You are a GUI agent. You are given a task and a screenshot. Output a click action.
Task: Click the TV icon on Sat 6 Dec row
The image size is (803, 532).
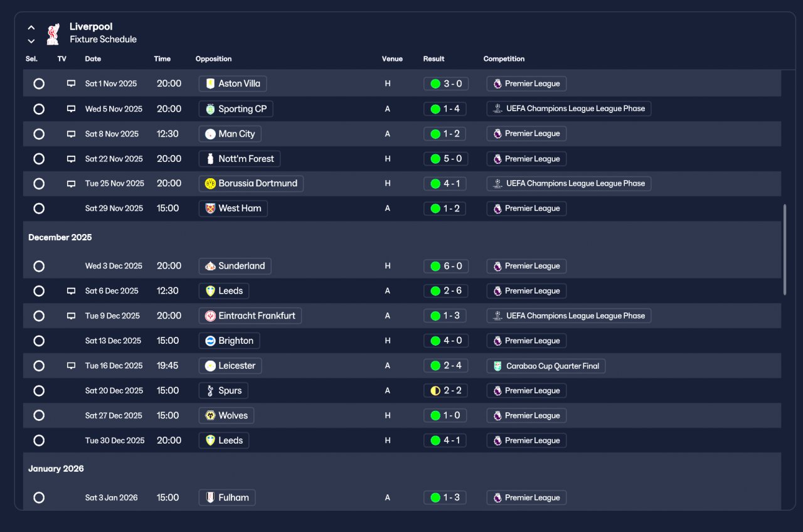pos(71,291)
